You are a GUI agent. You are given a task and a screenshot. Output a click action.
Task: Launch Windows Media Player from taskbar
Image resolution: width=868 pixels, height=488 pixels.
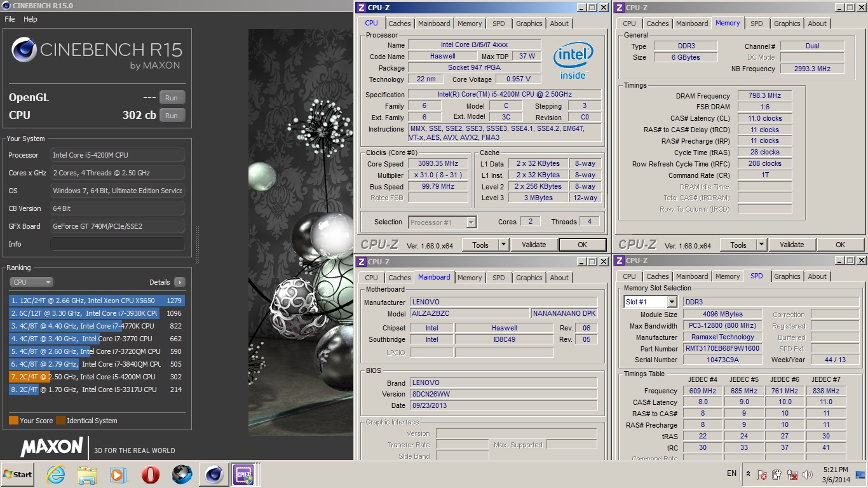coord(118,475)
